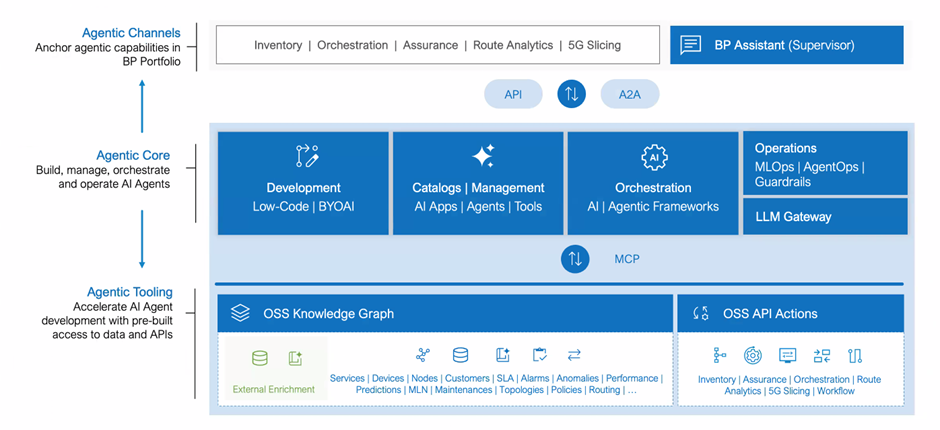
Task: Select the API pill button
Action: [x=513, y=95]
